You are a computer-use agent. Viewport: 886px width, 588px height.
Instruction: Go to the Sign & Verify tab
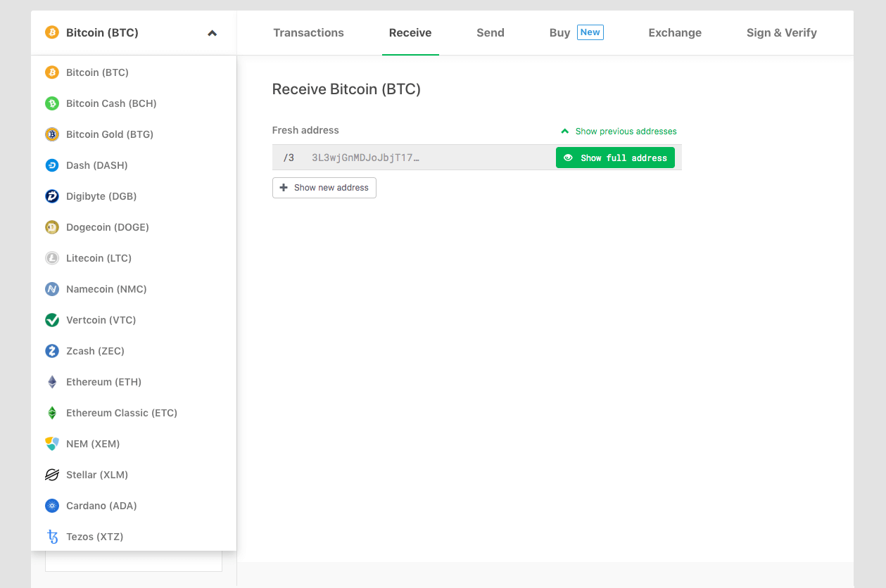(x=782, y=32)
